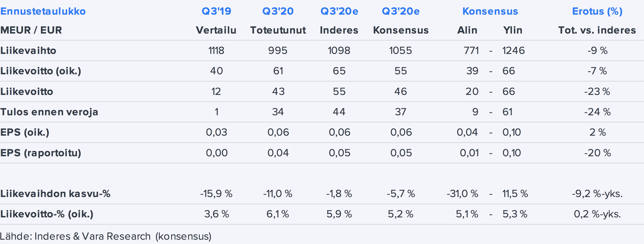Select the Ylin consensus column subheader
Image resolution: width=644 pixels, height=244 pixels.
[512, 30]
